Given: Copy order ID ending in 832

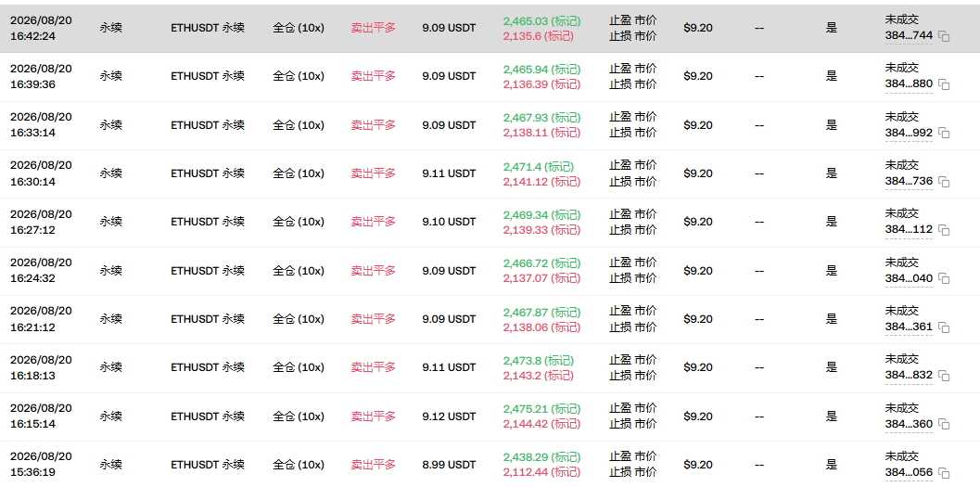Looking at the screenshot, I should point(945,376).
